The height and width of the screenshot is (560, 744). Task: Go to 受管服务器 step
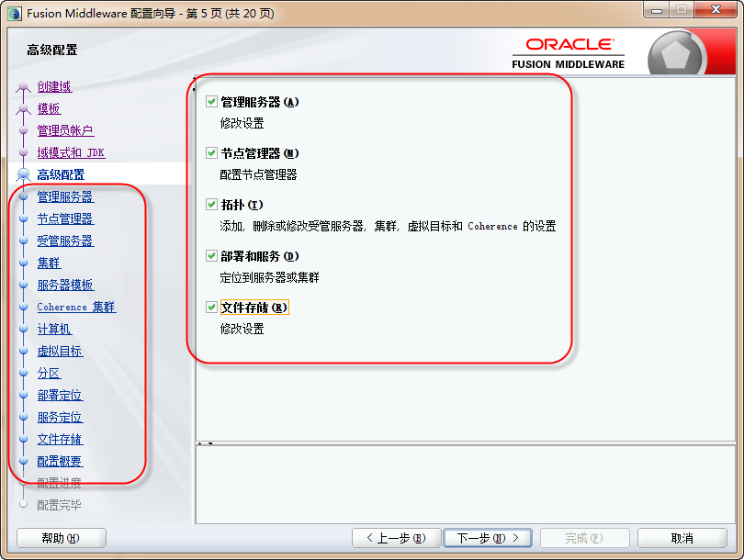coord(65,241)
